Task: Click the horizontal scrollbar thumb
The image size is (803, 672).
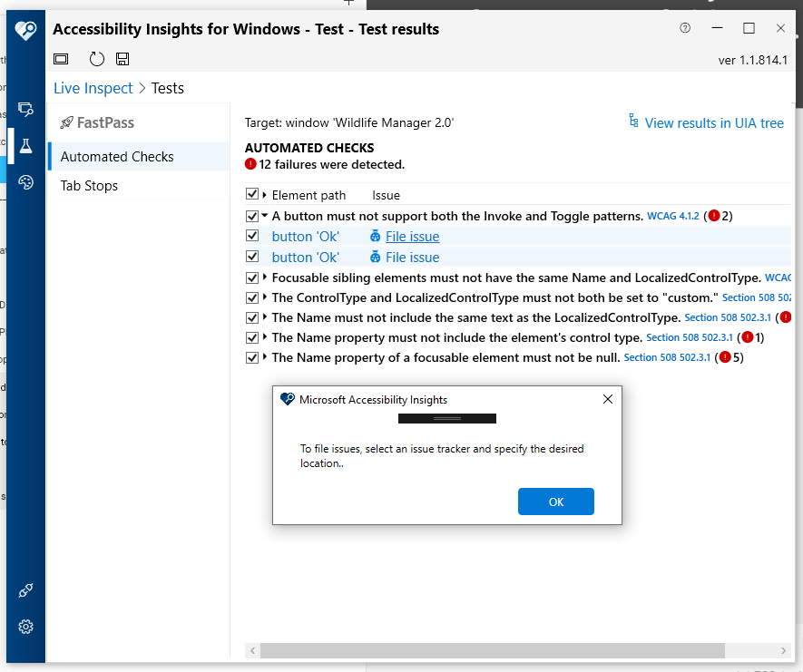Action: [x=492, y=650]
